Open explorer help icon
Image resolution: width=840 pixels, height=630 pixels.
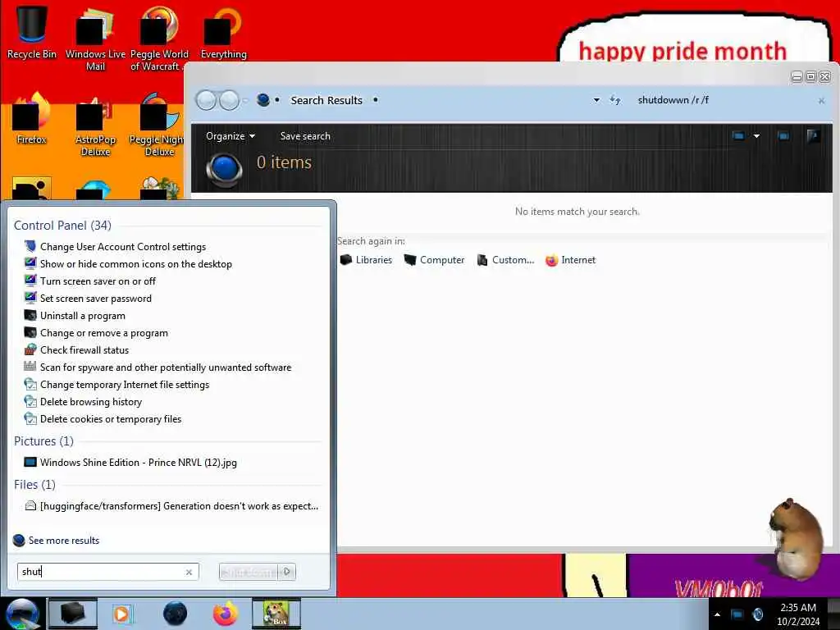pos(813,136)
